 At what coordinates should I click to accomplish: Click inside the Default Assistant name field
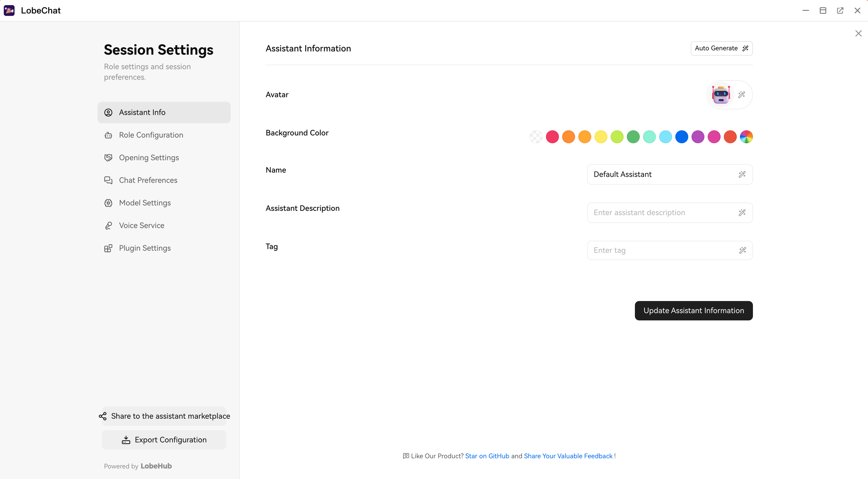coord(657,174)
